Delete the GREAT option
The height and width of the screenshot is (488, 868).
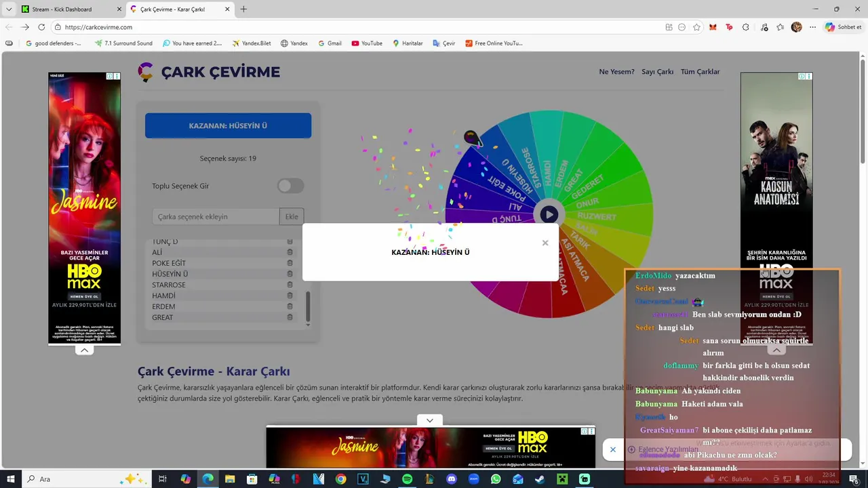[290, 317]
